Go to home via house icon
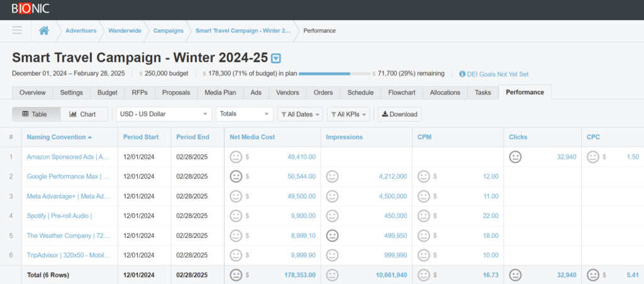This screenshot has height=284, width=644. 44,30
